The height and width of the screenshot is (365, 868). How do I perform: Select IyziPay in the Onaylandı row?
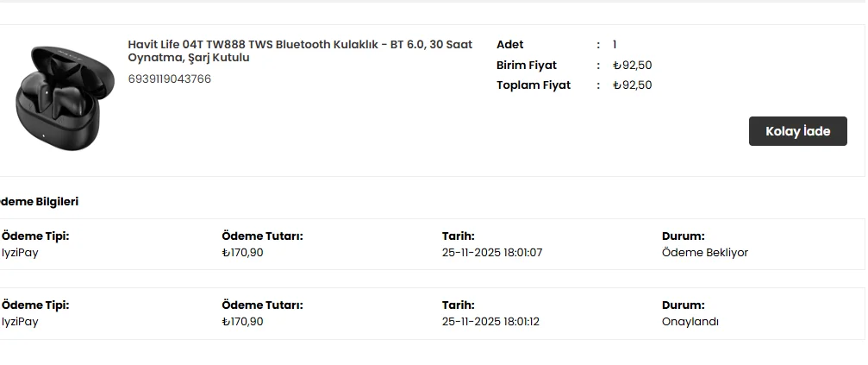[x=20, y=322]
